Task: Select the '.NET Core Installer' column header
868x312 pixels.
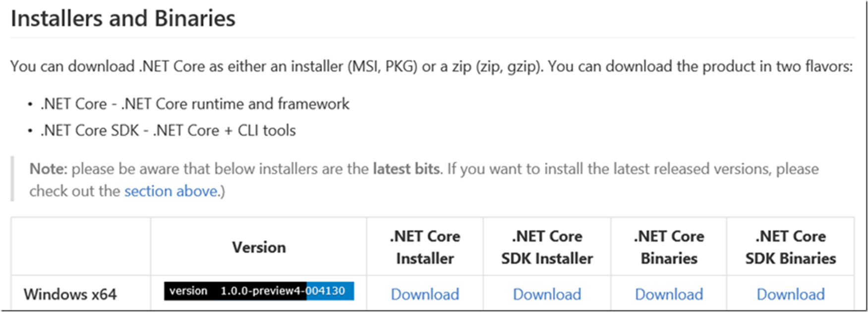Action: [425, 247]
